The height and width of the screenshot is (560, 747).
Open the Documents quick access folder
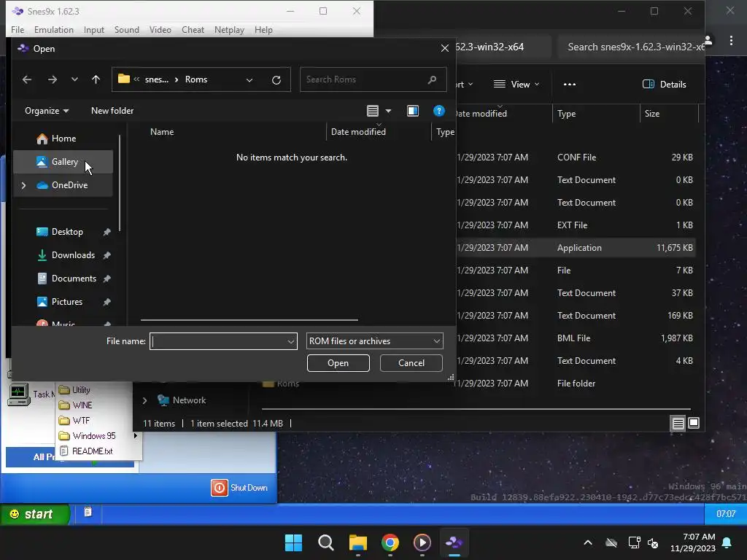click(74, 279)
